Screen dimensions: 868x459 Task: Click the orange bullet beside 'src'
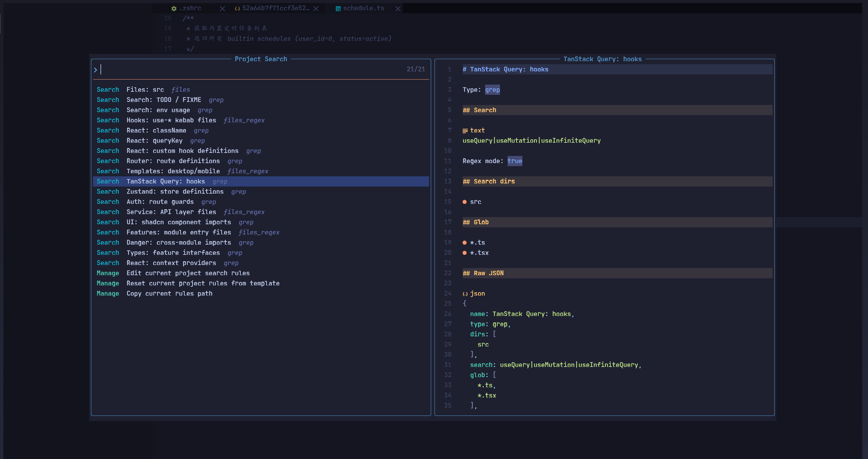point(464,202)
